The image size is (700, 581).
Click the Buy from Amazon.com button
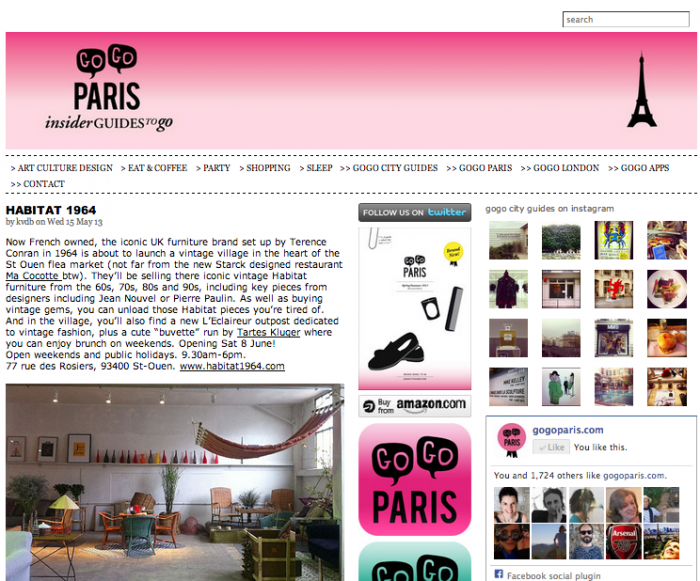click(414, 406)
